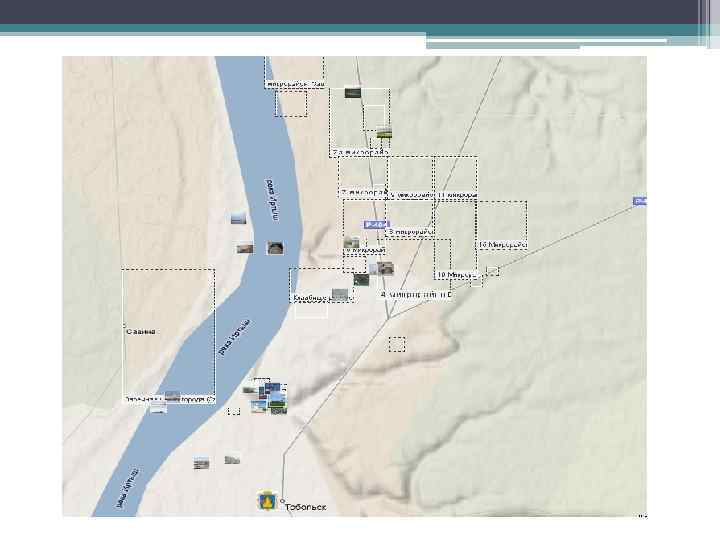Open the photo thumbnail above the 9 микрорайон label
Viewport: 720px width, 540px height.
[x=352, y=242]
